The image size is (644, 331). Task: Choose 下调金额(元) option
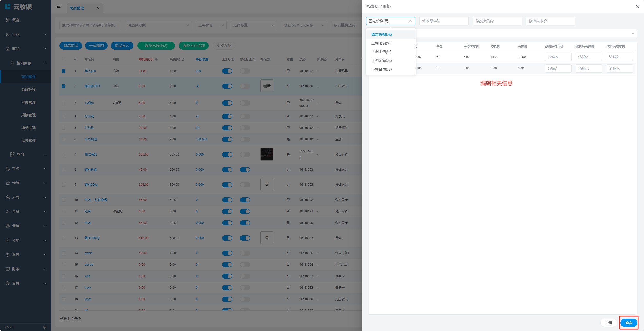pyautogui.click(x=381, y=69)
